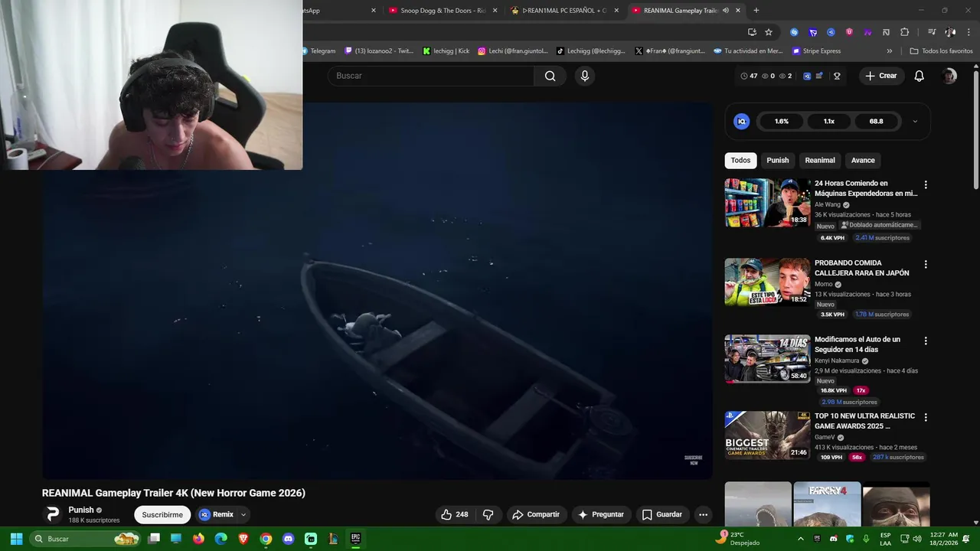Open a new browser tab
Image resolution: width=980 pixels, height=551 pixels.
tap(756, 11)
